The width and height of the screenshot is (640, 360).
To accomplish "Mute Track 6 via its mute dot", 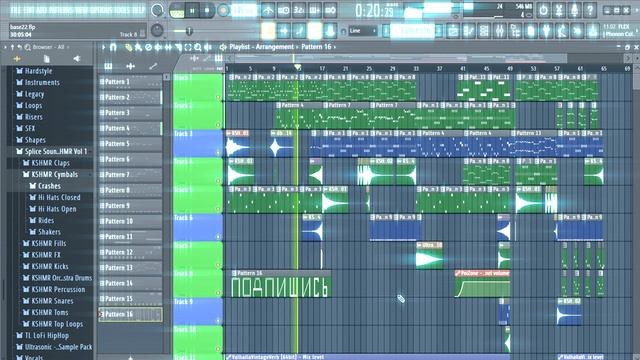I will coord(218,237).
